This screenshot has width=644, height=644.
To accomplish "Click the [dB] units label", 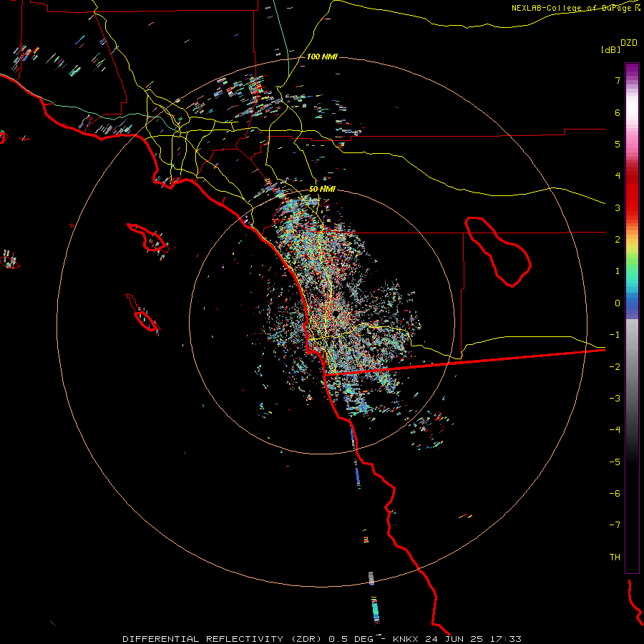I will pyautogui.click(x=611, y=49).
